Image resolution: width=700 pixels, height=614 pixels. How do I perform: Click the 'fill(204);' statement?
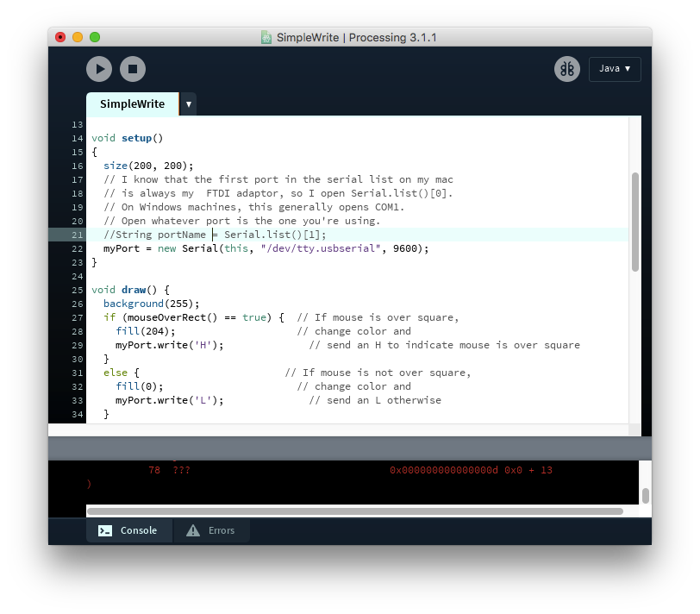(146, 332)
